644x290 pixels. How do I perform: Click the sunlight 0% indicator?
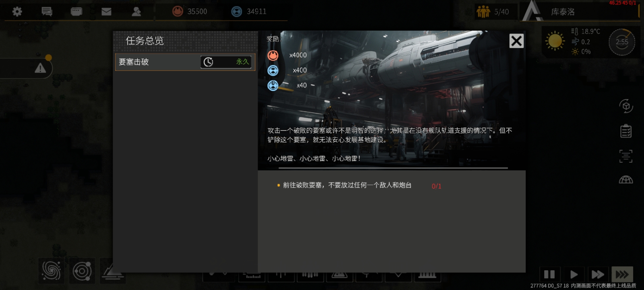coord(581,52)
